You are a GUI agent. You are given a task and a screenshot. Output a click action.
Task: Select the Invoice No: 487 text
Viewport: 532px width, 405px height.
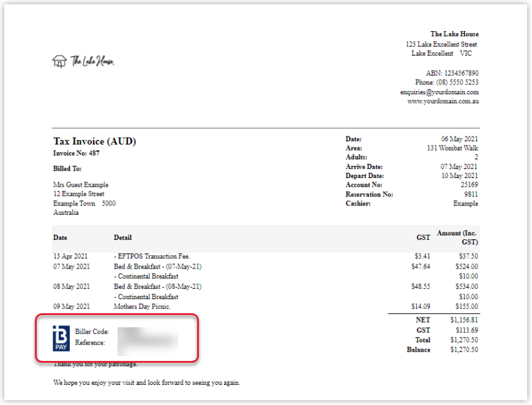pyautogui.click(x=76, y=153)
